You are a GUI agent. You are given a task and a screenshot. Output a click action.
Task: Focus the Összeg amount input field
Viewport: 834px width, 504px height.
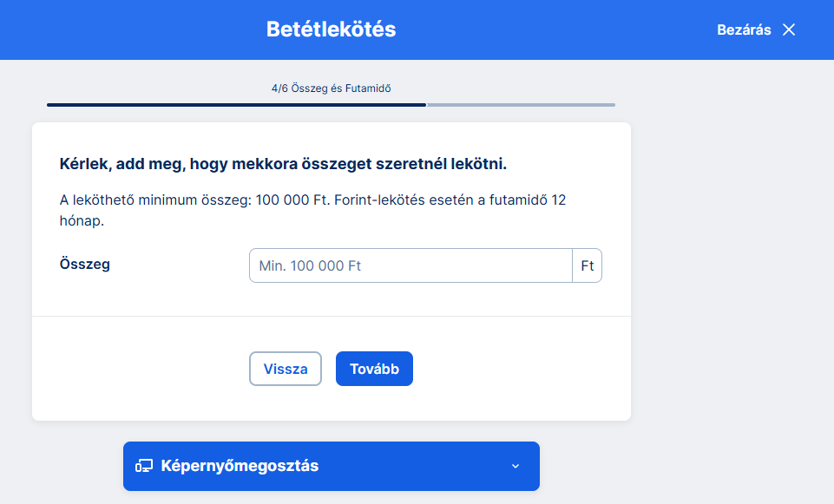pyautogui.click(x=410, y=265)
